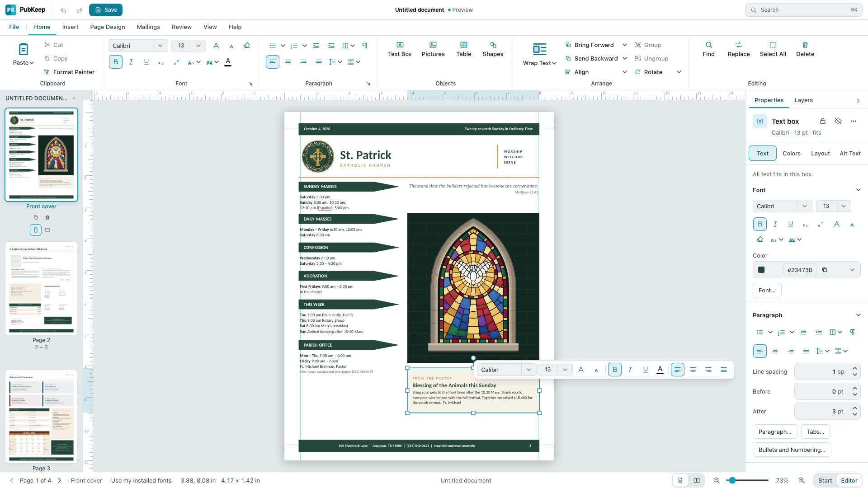This screenshot has height=488, width=868.
Task: Lock the Text box using the padlock icon
Action: coord(823,121)
